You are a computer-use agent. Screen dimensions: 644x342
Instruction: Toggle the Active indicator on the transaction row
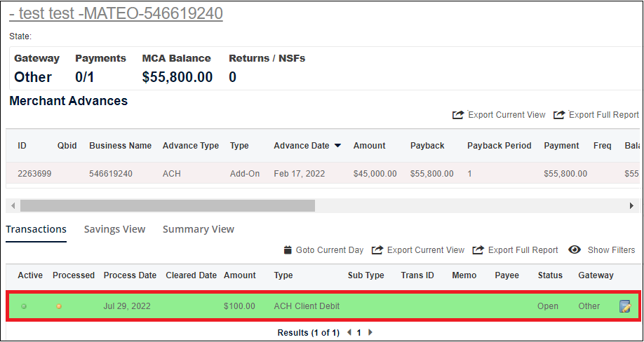click(24, 306)
